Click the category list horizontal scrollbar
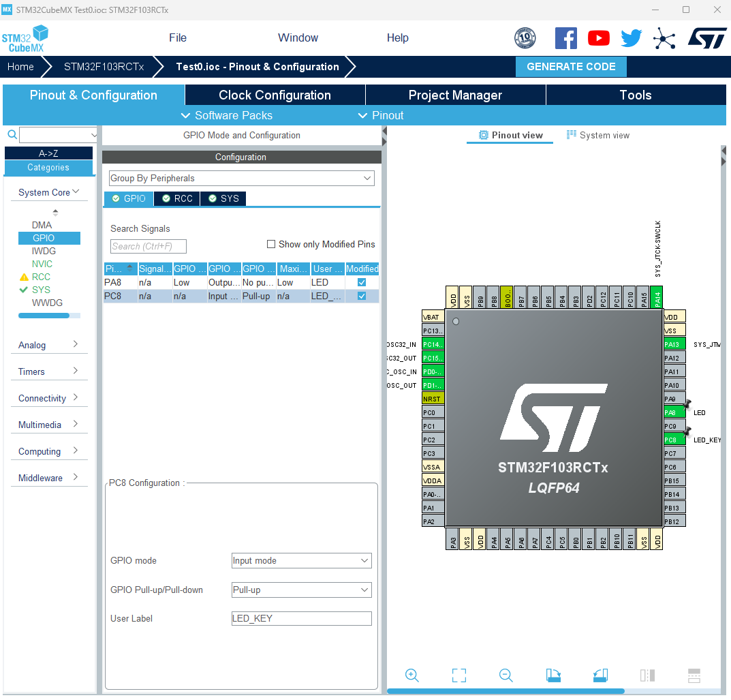The width and height of the screenshot is (731, 700). pyautogui.click(x=44, y=316)
